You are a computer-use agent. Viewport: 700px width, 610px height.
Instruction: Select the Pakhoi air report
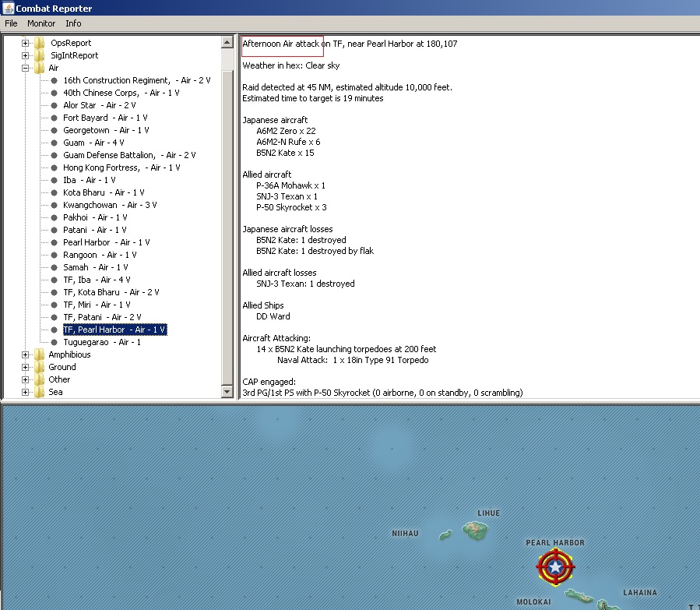[x=95, y=217]
